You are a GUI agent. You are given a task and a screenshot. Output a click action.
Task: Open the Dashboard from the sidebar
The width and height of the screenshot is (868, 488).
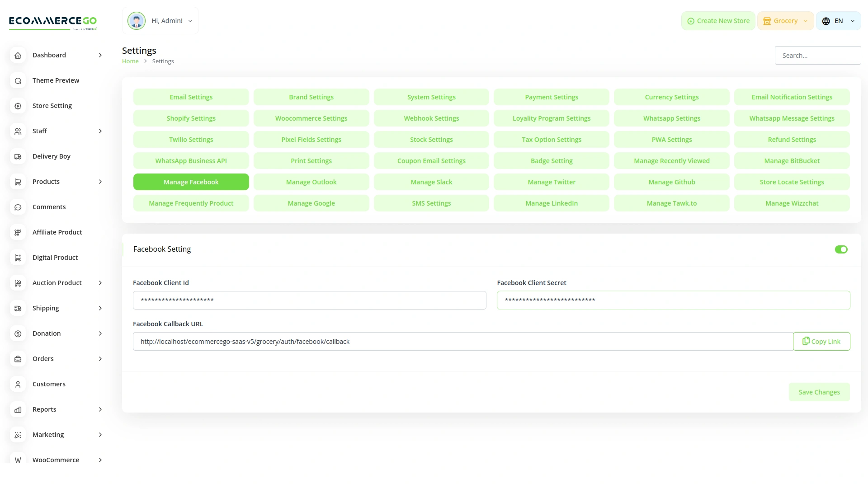point(18,55)
